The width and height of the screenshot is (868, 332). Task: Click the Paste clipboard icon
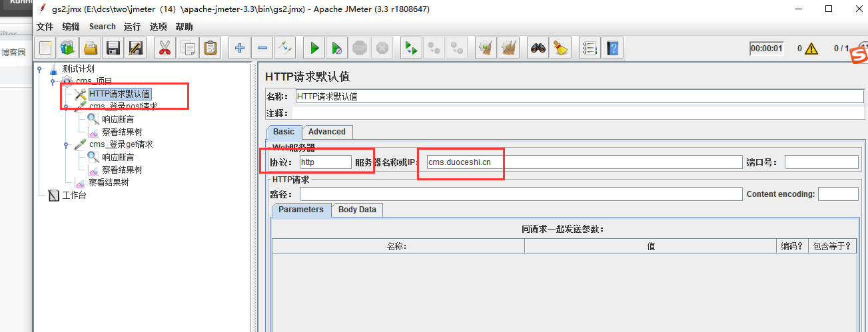[211, 48]
